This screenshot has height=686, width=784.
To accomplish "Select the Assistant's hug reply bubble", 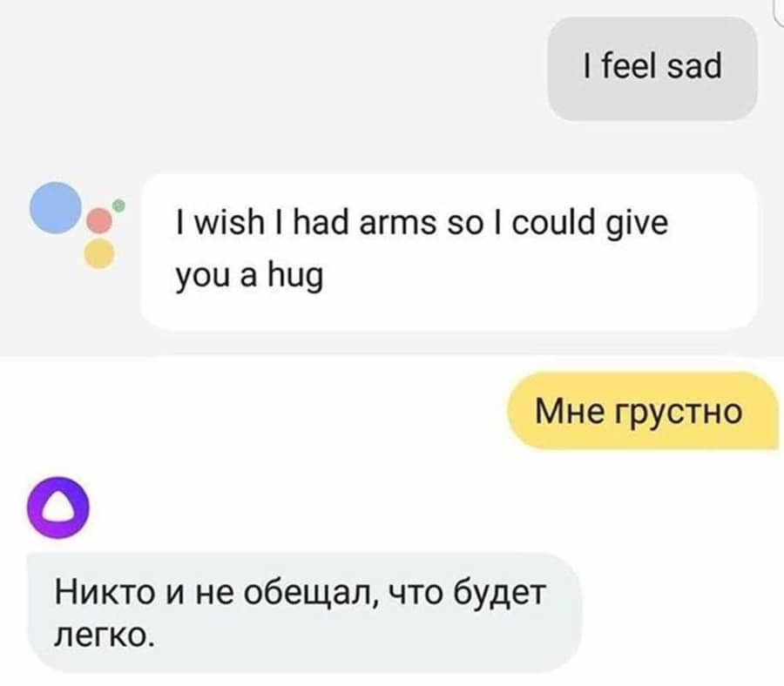I will (449, 252).
